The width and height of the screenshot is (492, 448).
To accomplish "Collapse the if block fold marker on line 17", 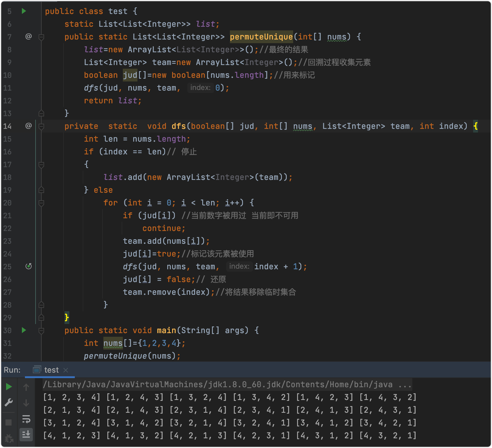I will pos(41,165).
